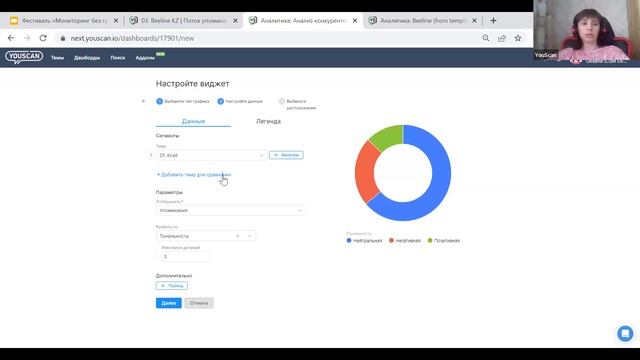Open the Тема dropdown with 01. Кофе
The height and width of the screenshot is (360, 640).
click(x=211, y=155)
